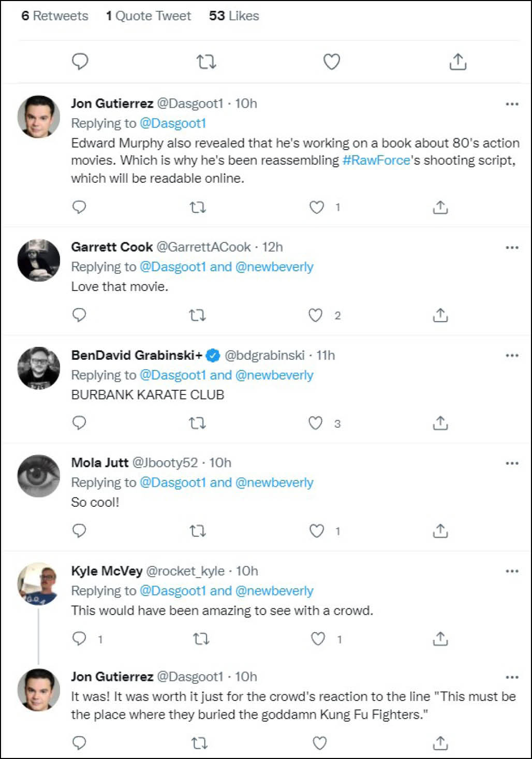Open more options on BenDavid Grabinski's tweet
Viewport: 532px width, 759px height.
click(512, 355)
